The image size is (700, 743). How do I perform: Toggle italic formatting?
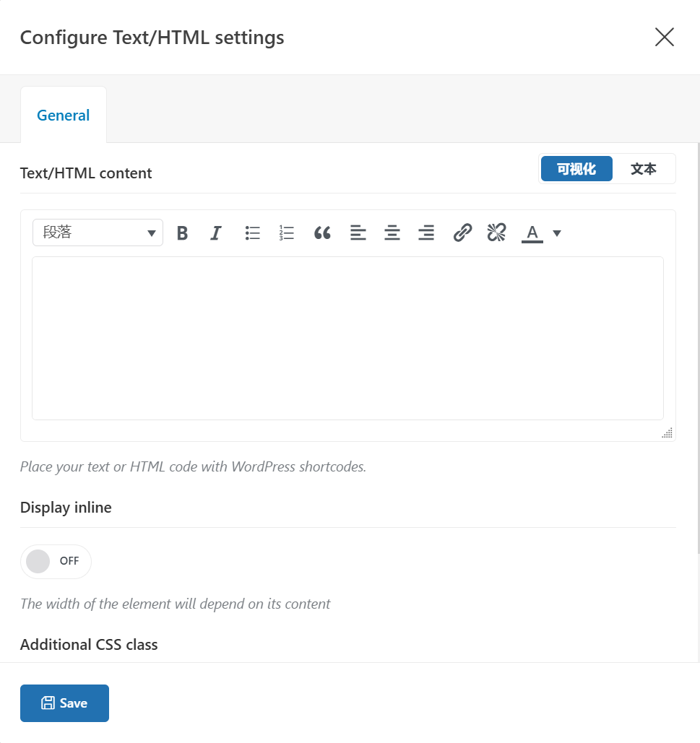point(215,233)
